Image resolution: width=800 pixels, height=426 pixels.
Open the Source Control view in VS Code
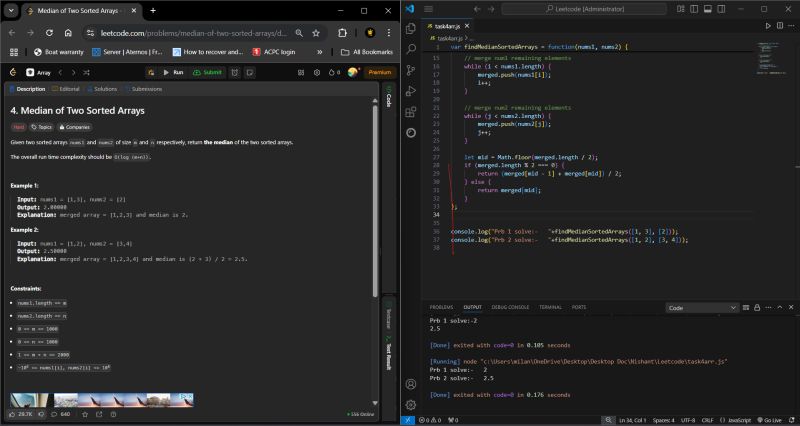(x=411, y=70)
